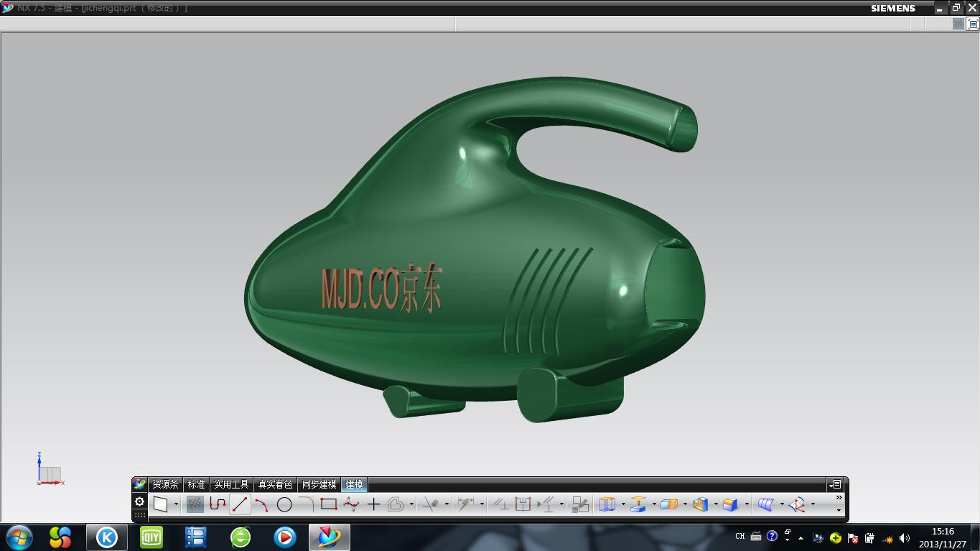Screen dimensions: 980x551
Task: Select the Quick Trim tool
Action: pyautogui.click(x=431, y=504)
